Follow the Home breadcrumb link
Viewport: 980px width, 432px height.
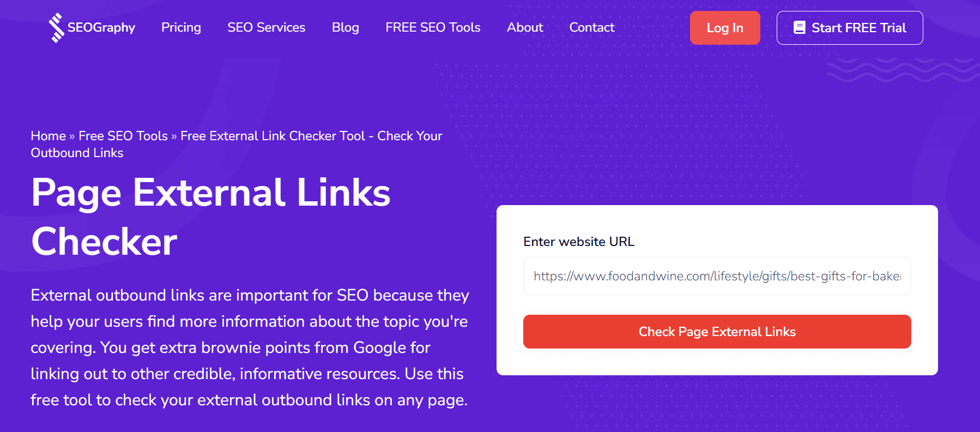coord(48,136)
